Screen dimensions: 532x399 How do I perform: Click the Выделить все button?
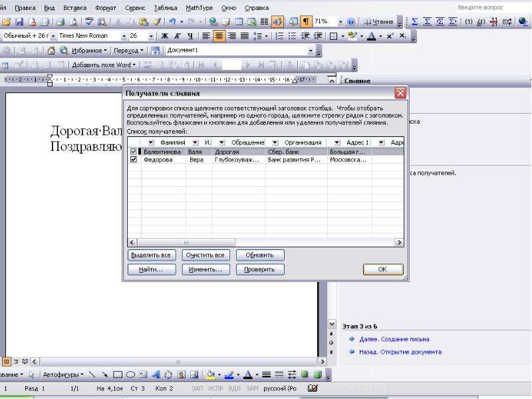(x=152, y=255)
